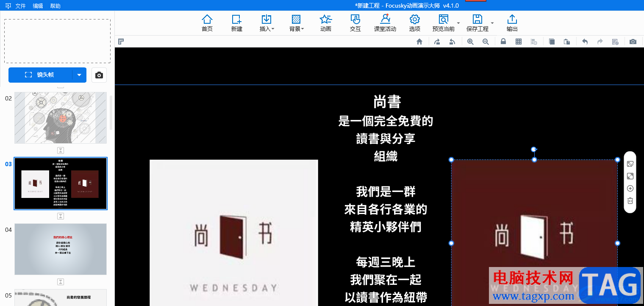Click the text line 精英小夥伴們
The image size is (644, 306).
point(386,227)
